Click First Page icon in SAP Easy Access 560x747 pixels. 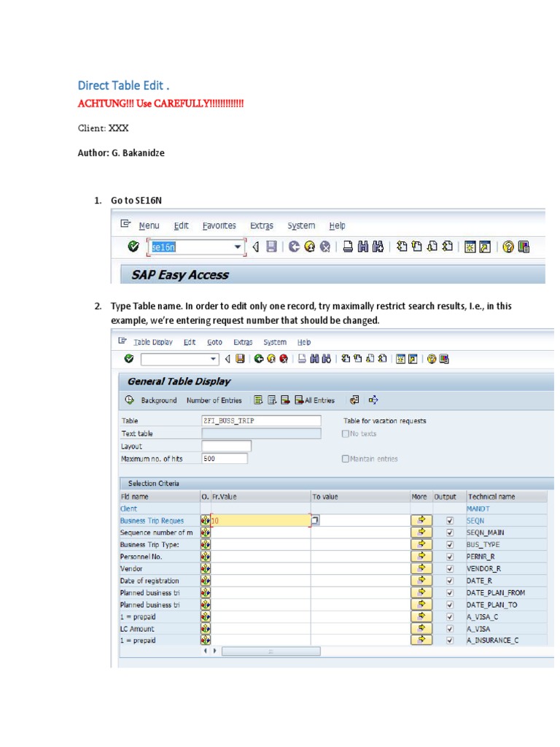click(402, 247)
